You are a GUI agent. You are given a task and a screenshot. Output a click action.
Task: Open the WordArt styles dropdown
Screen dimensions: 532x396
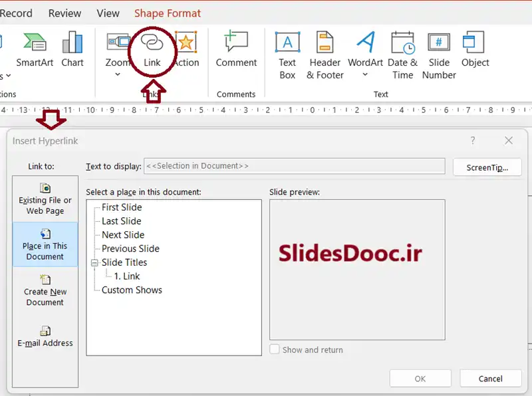tap(365, 74)
